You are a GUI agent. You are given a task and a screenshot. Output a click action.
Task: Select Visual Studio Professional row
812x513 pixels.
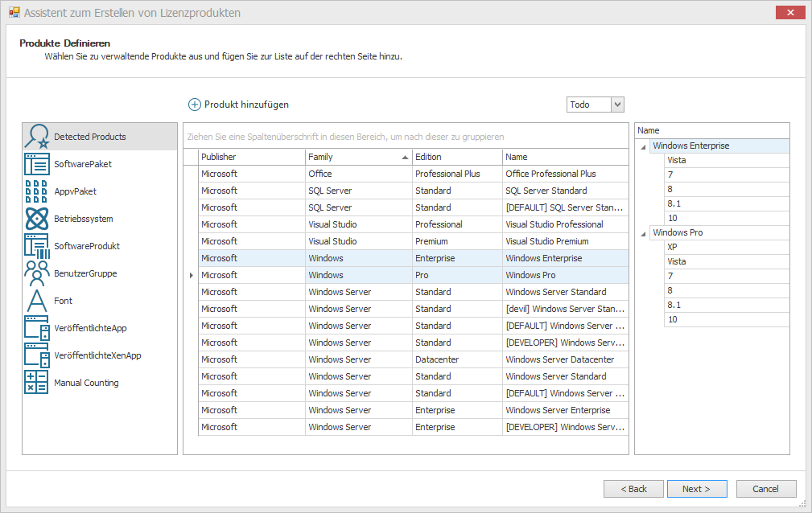tap(414, 224)
